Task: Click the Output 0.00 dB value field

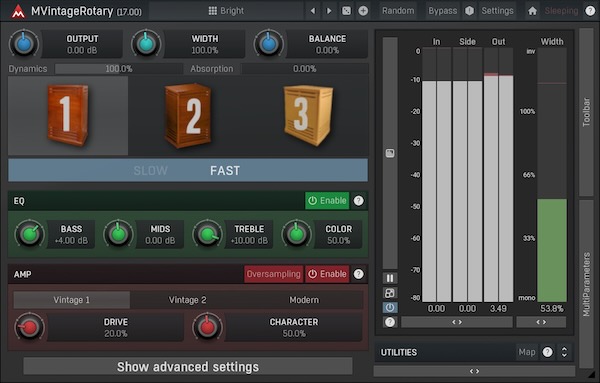Action: pyautogui.click(x=82, y=44)
